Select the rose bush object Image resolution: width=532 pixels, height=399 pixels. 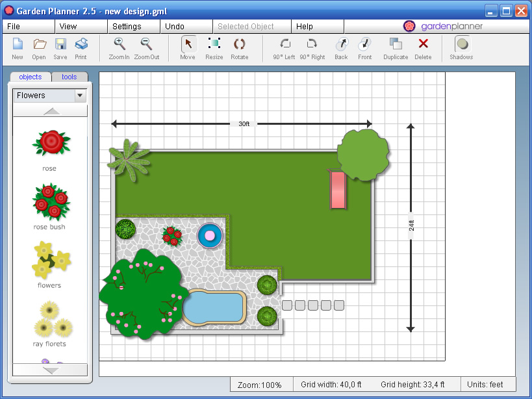coord(51,203)
